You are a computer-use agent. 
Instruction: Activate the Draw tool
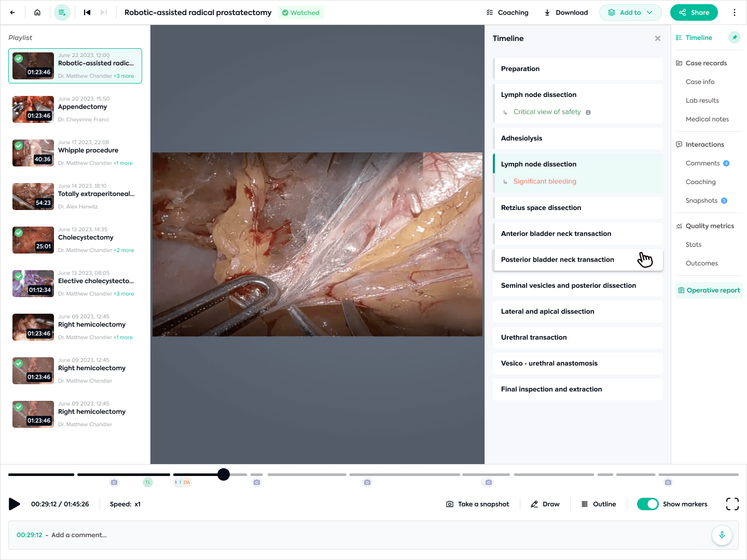pyautogui.click(x=545, y=504)
